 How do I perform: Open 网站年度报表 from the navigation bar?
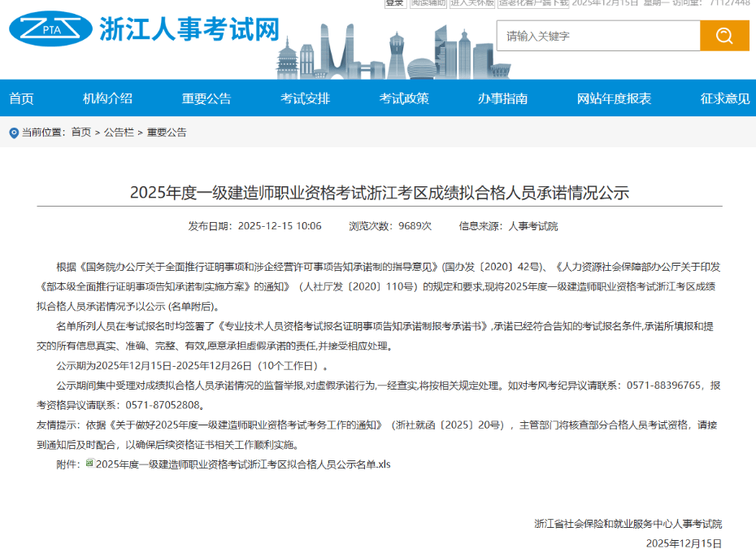pos(614,98)
